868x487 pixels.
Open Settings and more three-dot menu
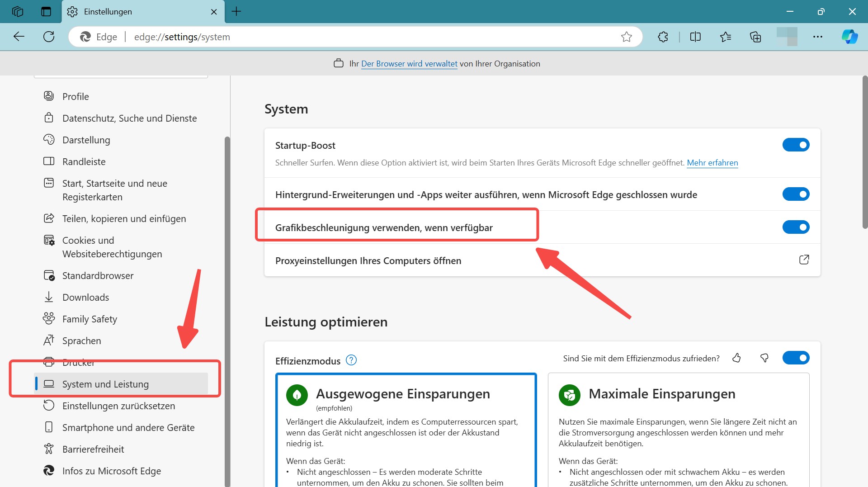coord(817,37)
